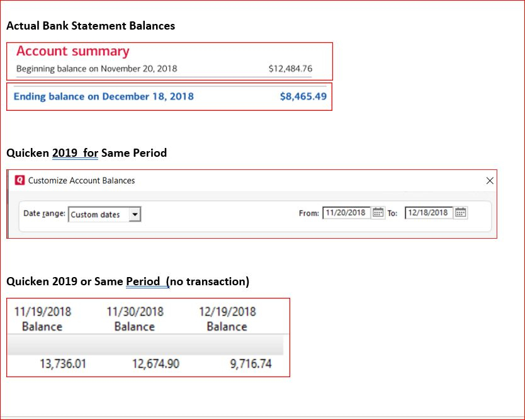Click Beginning balance on November 20, 2018 text

(x=96, y=69)
